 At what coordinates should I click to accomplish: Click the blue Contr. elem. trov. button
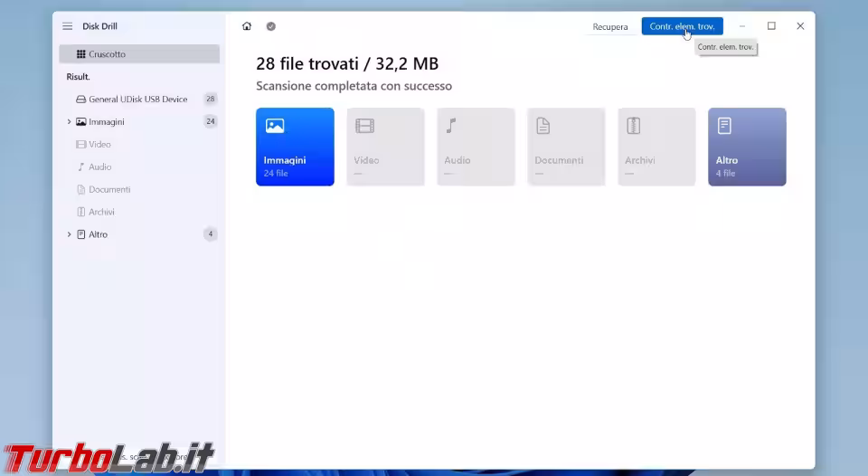coord(682,26)
